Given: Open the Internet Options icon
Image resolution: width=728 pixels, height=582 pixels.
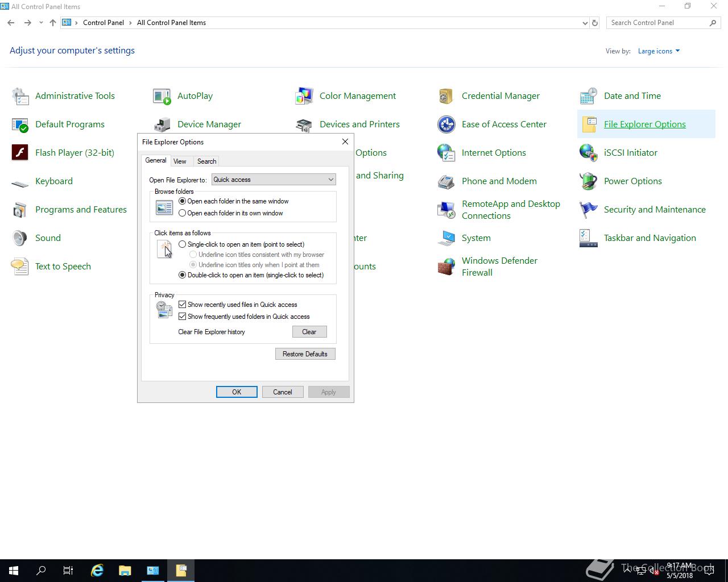Looking at the screenshot, I should click(x=446, y=153).
